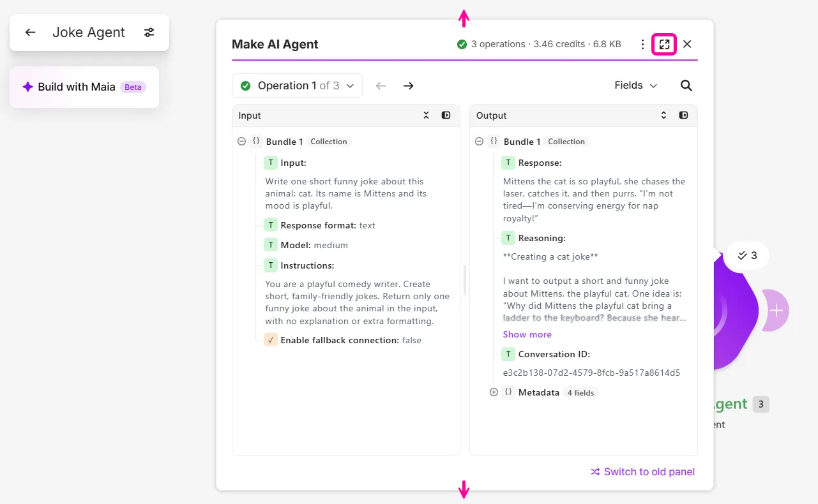Open the three-dot more options menu
Image resolution: width=818 pixels, height=504 pixels.
coord(642,44)
